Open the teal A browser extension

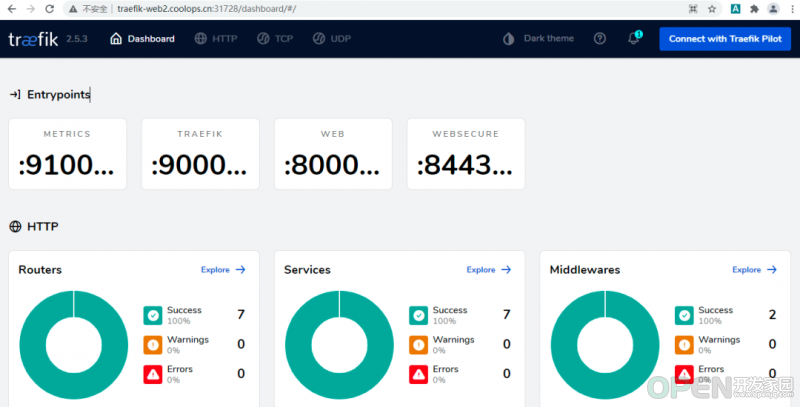735,9
